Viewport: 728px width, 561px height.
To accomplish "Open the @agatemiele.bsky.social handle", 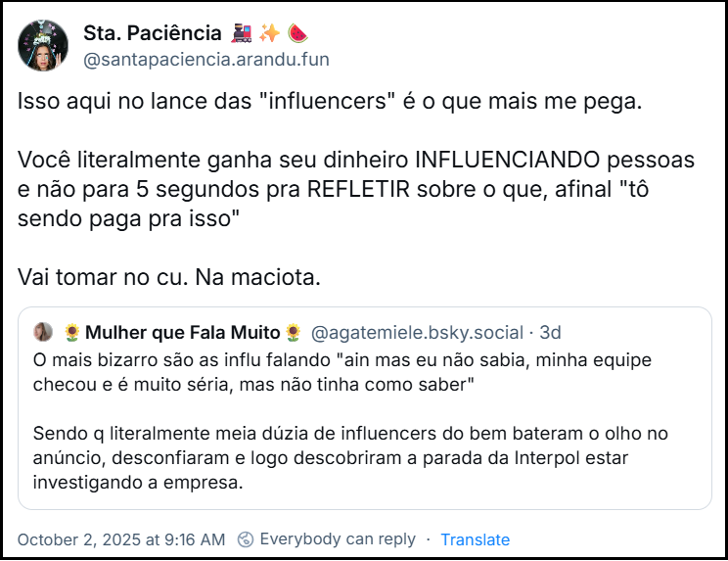I will pyautogui.click(x=418, y=333).
